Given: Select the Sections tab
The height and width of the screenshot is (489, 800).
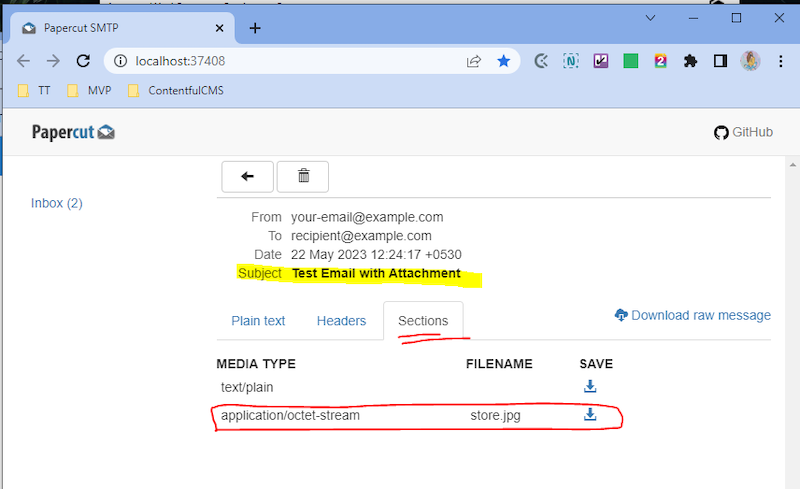Looking at the screenshot, I should pos(423,321).
